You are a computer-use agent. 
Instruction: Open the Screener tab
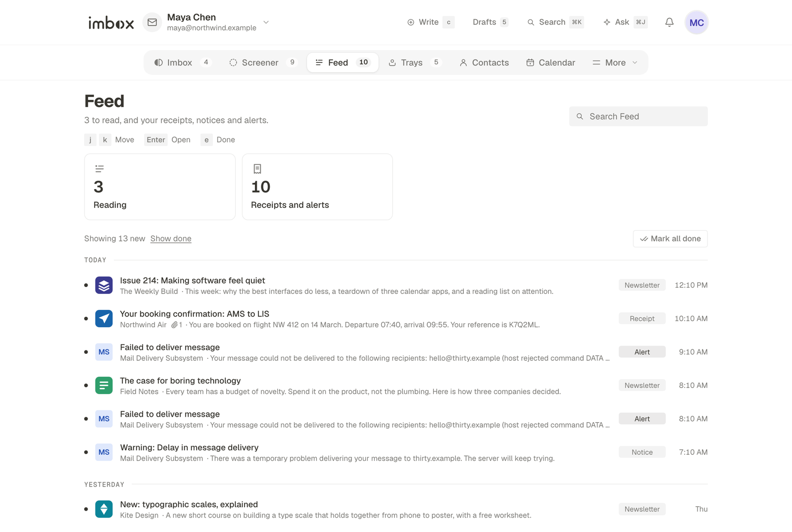tap(263, 63)
